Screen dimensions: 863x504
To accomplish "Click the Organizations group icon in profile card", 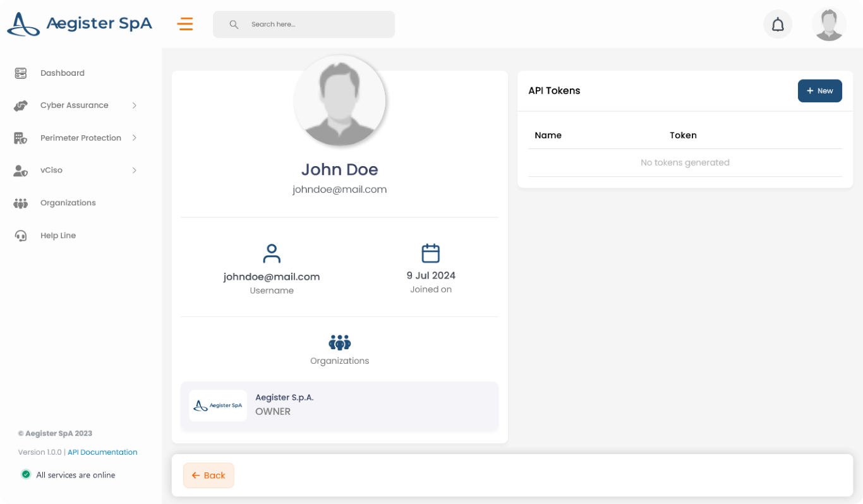I will [340, 343].
